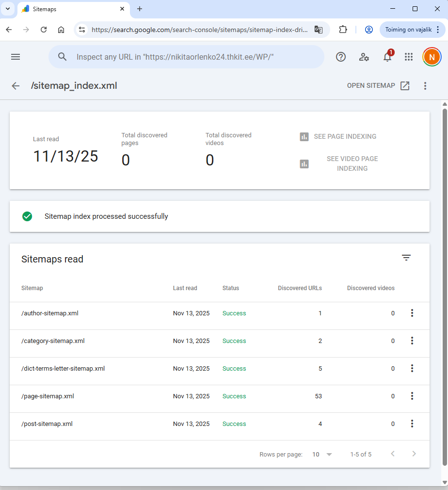Open a new browser tab
Screen dimensions: 448x490
pos(140,9)
